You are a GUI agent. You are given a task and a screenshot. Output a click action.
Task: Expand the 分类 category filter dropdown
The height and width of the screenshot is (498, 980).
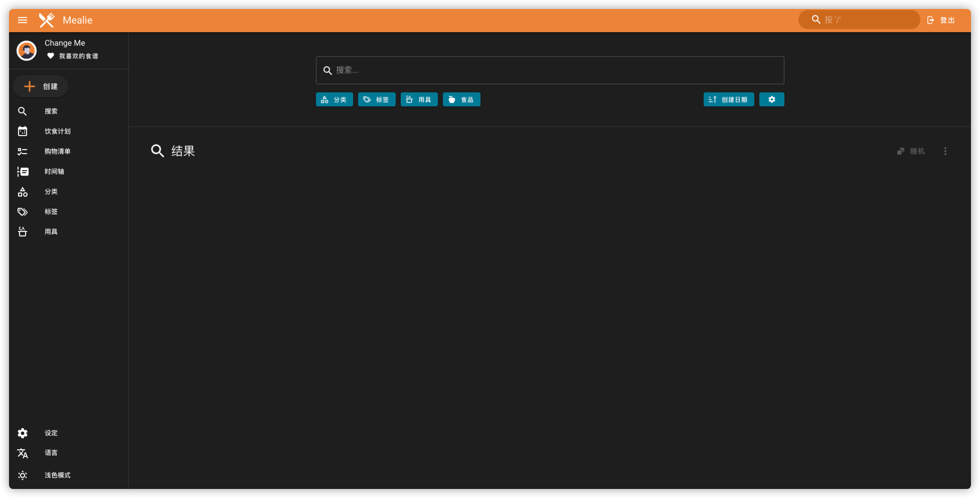pyautogui.click(x=334, y=99)
